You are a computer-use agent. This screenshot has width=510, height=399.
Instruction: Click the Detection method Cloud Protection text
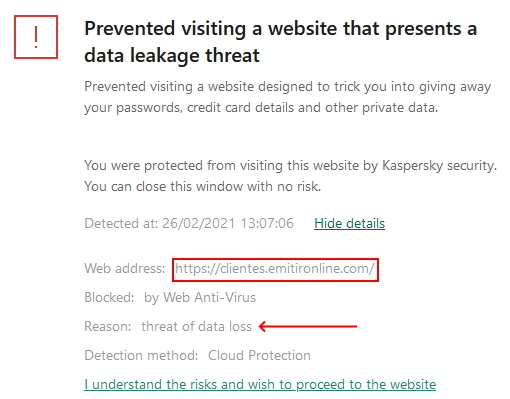(x=197, y=355)
